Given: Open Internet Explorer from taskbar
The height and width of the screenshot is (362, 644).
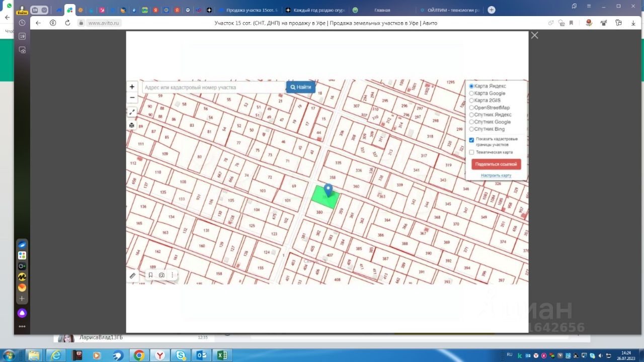Looking at the screenshot, I should click(x=56, y=355).
